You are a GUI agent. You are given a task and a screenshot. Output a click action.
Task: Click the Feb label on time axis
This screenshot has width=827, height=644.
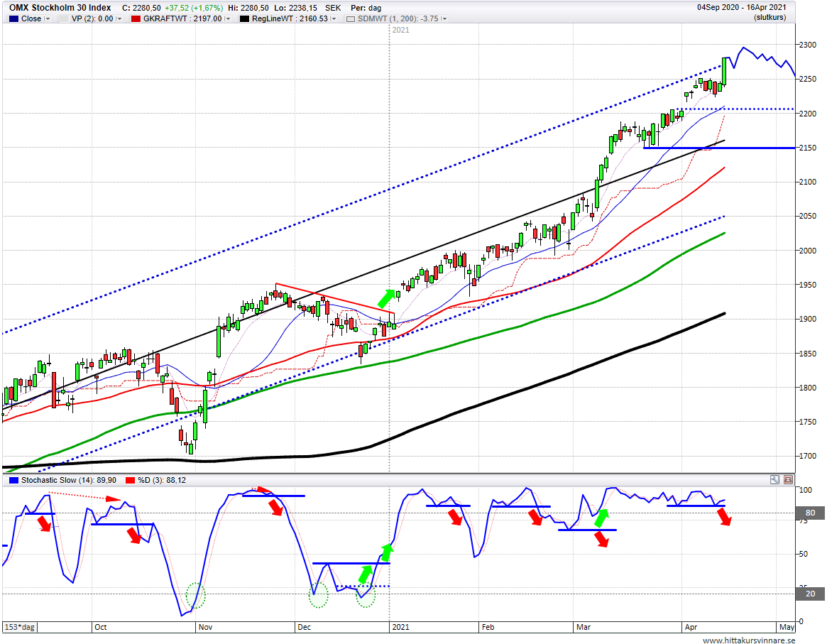click(488, 627)
